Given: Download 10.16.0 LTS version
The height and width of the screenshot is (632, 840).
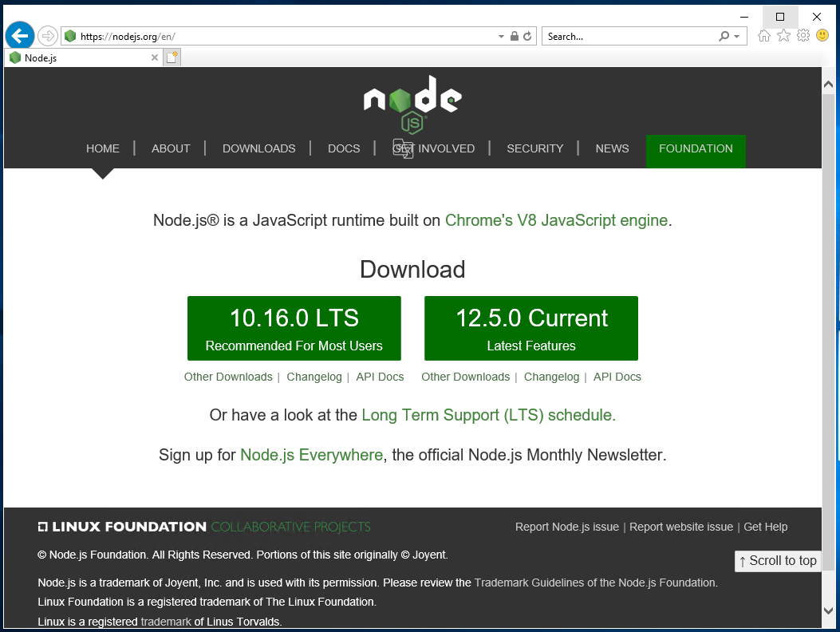Looking at the screenshot, I should (x=294, y=328).
